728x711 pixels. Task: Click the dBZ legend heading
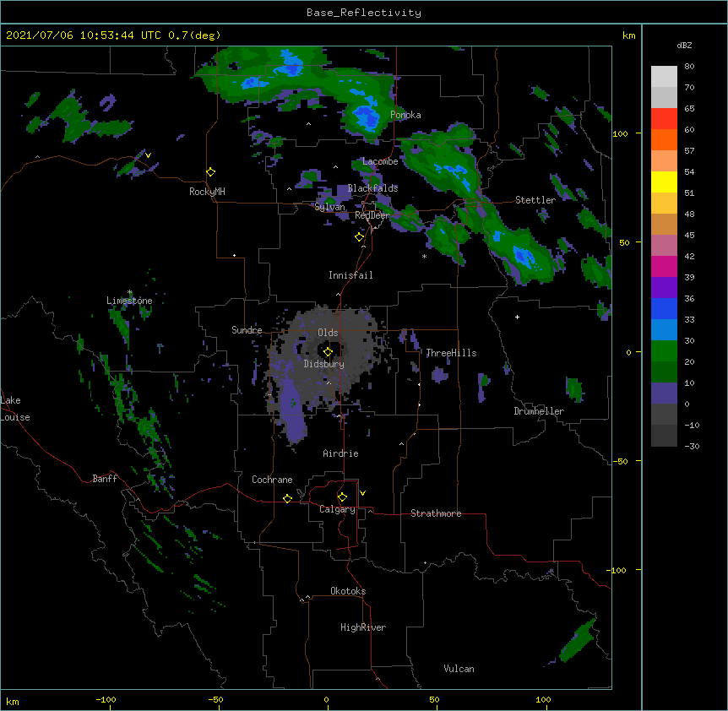point(684,45)
